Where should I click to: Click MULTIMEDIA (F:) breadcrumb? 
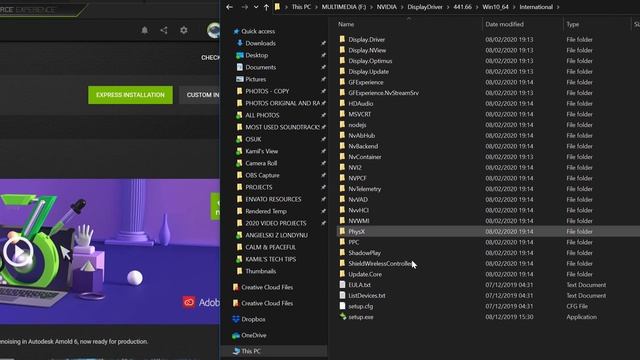pos(344,7)
